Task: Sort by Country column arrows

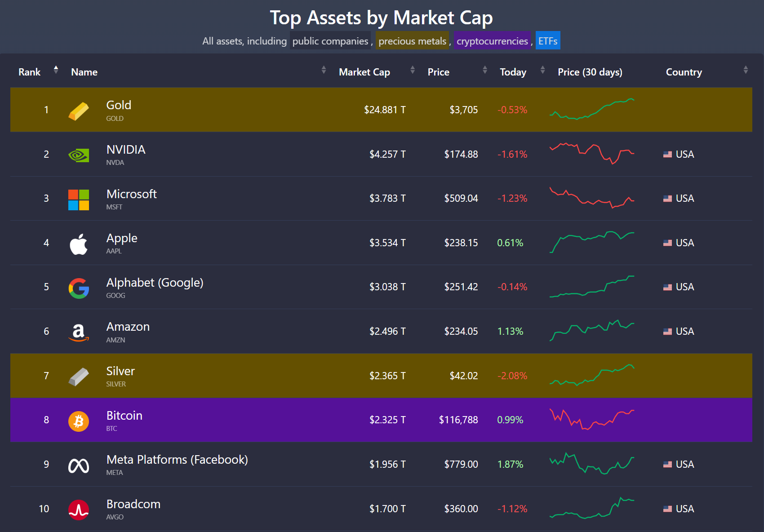Action: [x=746, y=70]
